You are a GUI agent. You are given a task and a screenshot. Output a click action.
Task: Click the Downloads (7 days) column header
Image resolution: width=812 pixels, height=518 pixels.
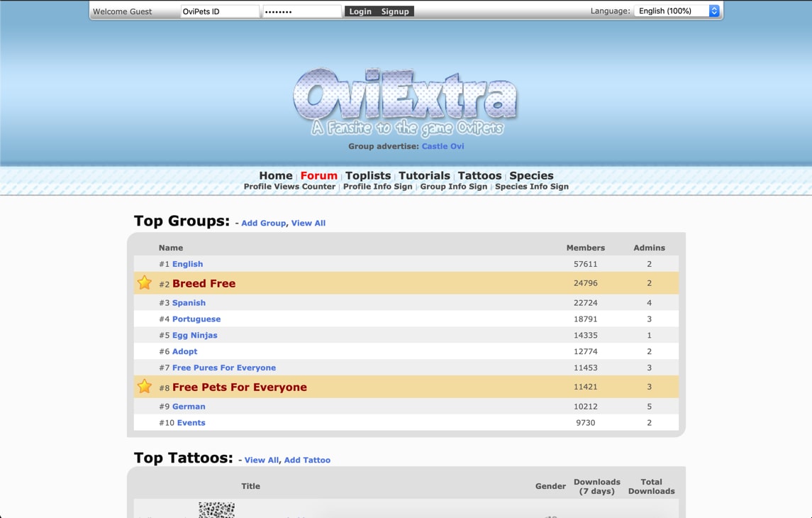click(596, 486)
